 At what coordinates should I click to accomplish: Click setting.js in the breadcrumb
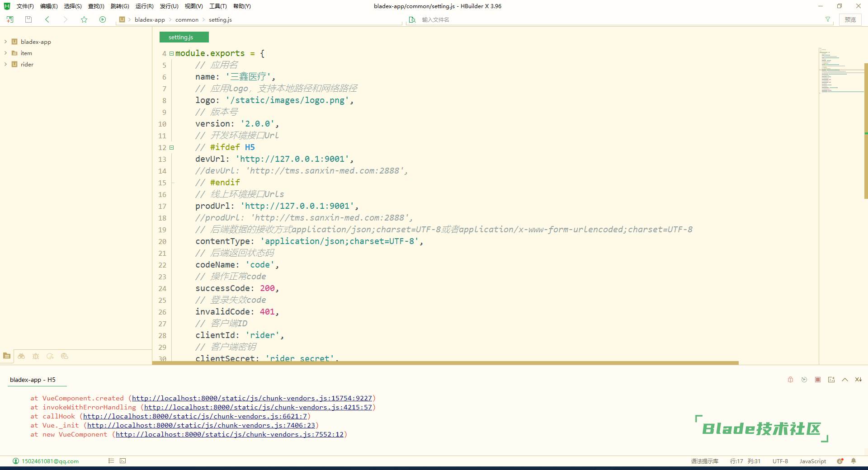[220, 19]
